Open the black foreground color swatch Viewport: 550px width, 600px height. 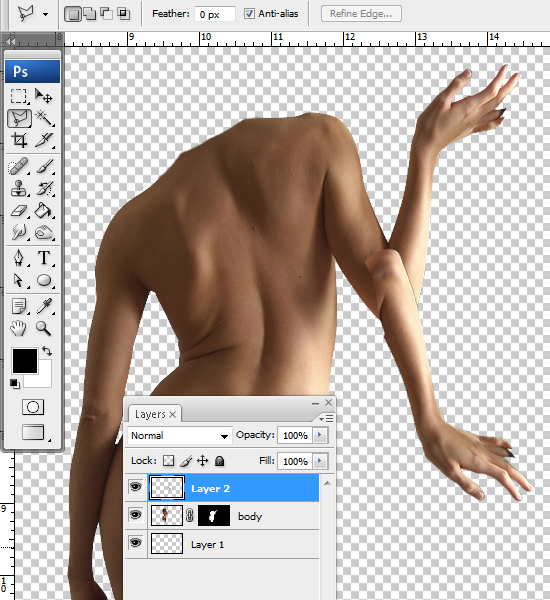(25, 360)
